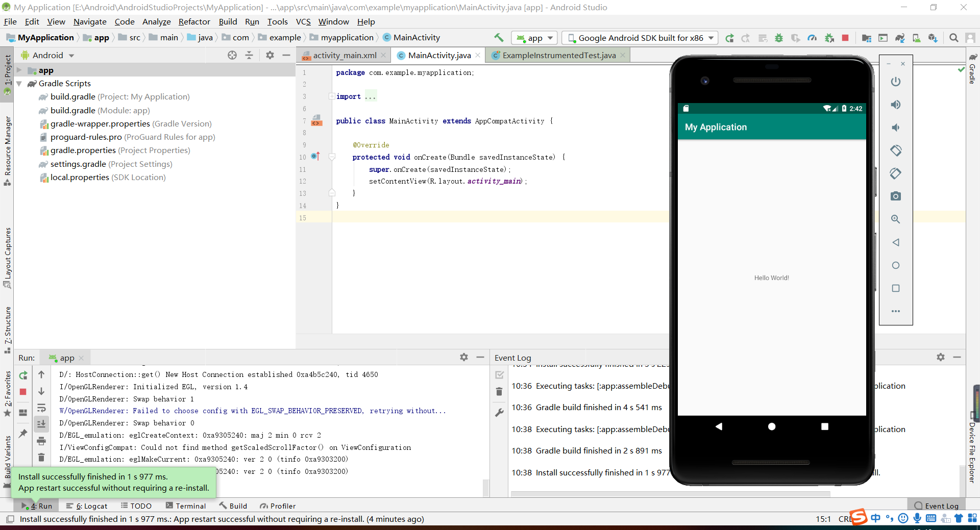Click the emulator volume up icon

click(895, 105)
